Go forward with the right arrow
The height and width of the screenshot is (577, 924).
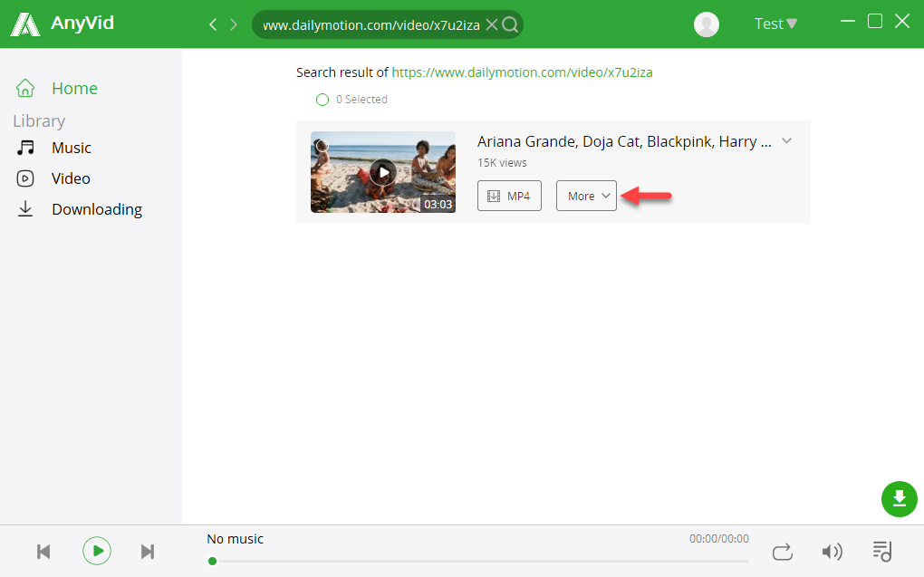click(x=234, y=24)
